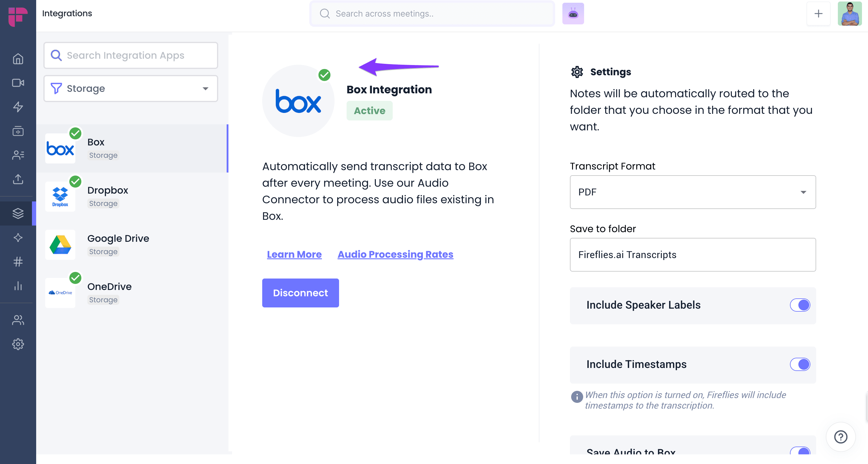Open the Audio Processing Rates link
This screenshot has width=868, height=464.
pyautogui.click(x=395, y=254)
